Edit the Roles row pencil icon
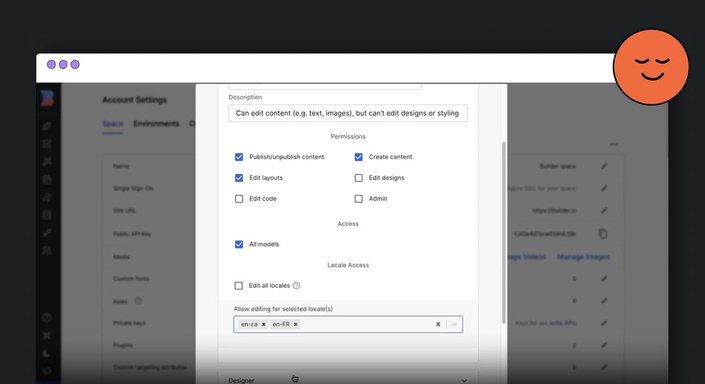Screen dimensions: 705x384 604,301
